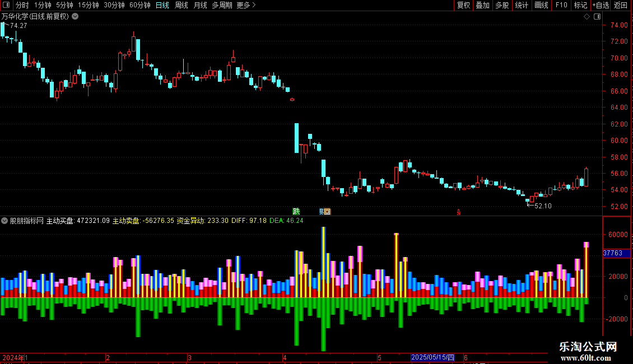The image size is (633, 364).
Task: Click the 叠加 overlay button
Action: point(483,5)
